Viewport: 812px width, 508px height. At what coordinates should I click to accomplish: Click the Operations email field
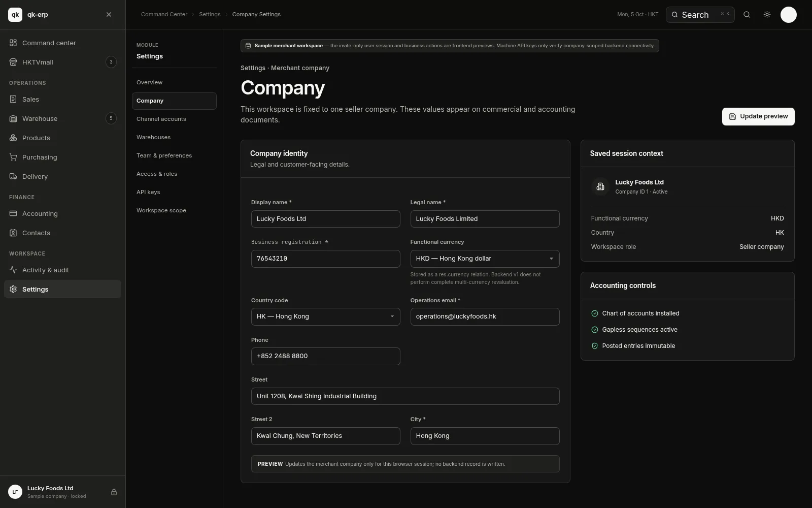[485, 316]
